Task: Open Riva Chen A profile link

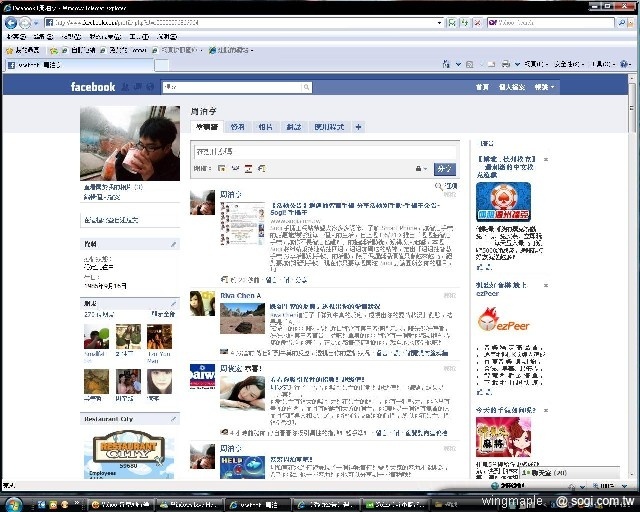Action: coord(241,295)
